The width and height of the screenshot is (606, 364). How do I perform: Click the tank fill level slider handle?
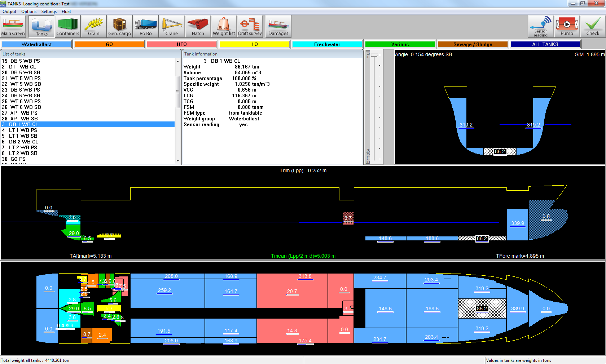click(x=375, y=55)
